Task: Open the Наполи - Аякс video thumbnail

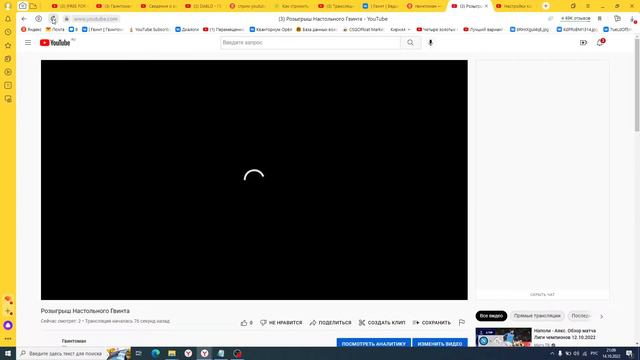Action: pos(503,337)
